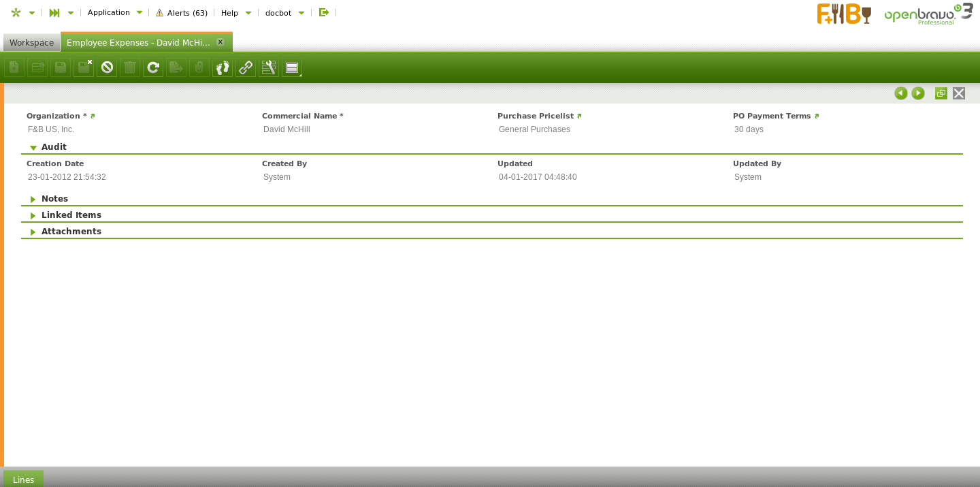Refresh the record with the reload icon

(x=153, y=67)
